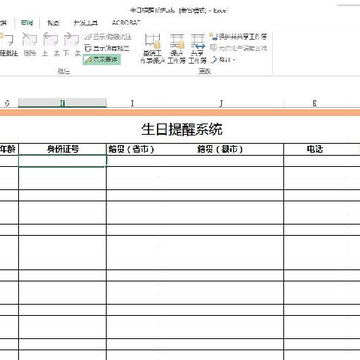Viewport: 360px width, 360px height.
Task: Click the title cell 生日提醒系统
Action: click(x=182, y=130)
